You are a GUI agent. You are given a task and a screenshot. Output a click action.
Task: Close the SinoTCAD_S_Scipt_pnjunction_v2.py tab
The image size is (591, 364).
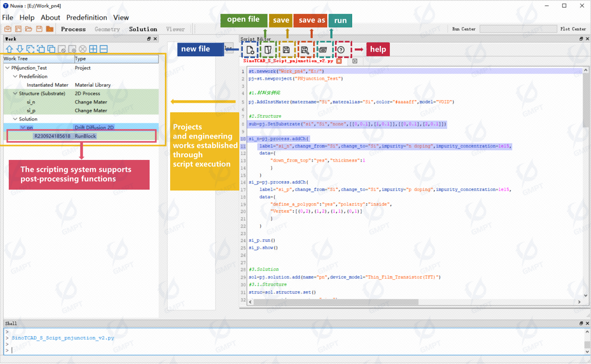[339, 61]
